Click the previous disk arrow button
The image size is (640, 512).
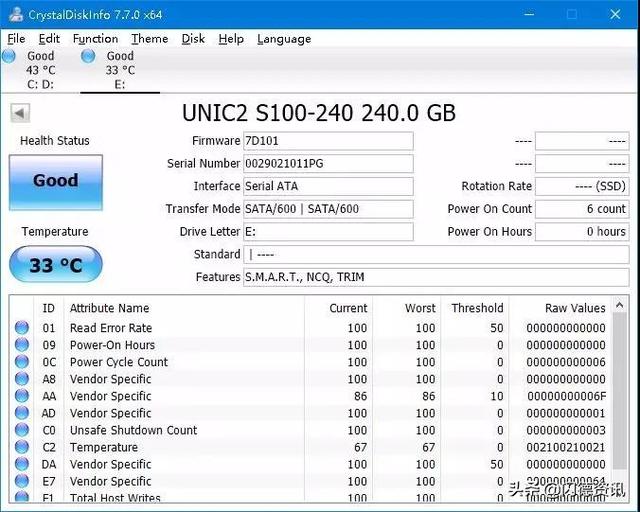[x=20, y=113]
